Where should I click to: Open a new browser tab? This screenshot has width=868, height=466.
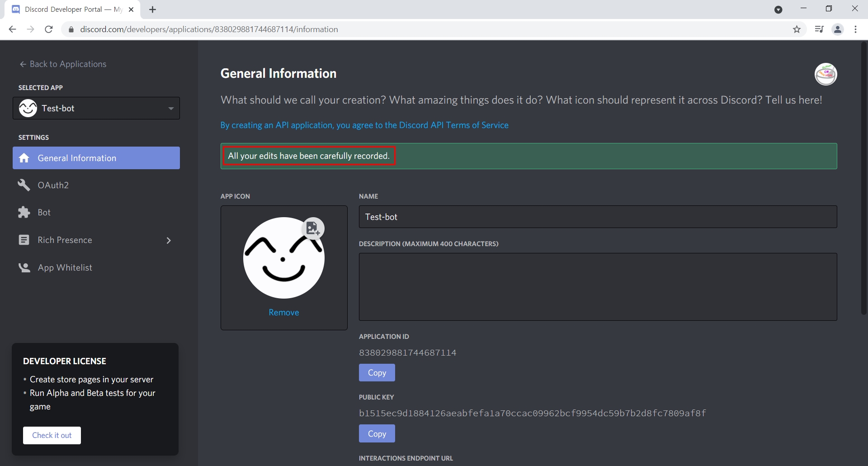[152, 10]
